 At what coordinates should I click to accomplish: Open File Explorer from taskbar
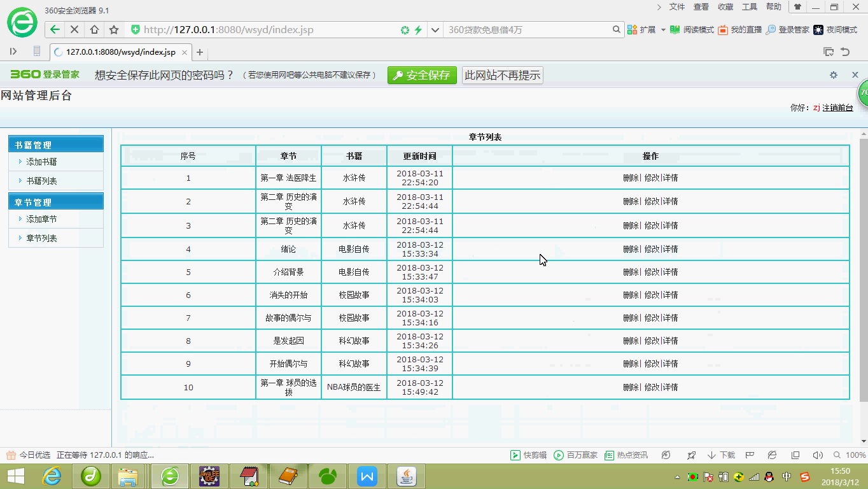tap(129, 476)
